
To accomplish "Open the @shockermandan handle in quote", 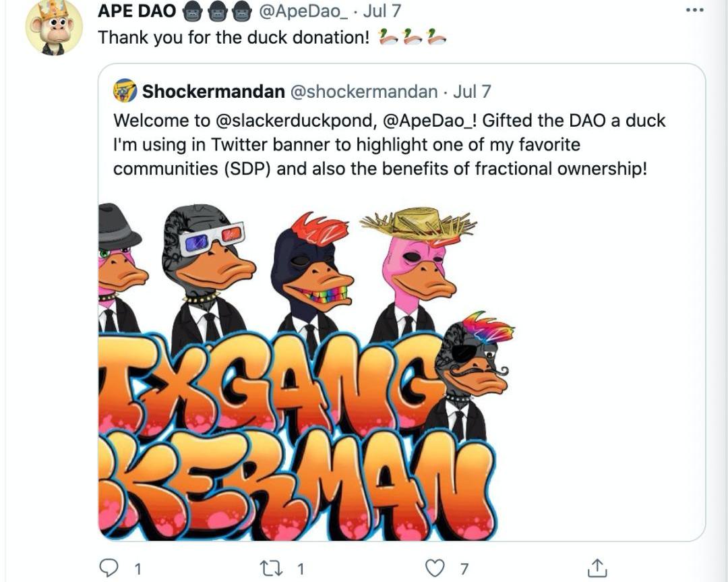I will click(x=363, y=91).
